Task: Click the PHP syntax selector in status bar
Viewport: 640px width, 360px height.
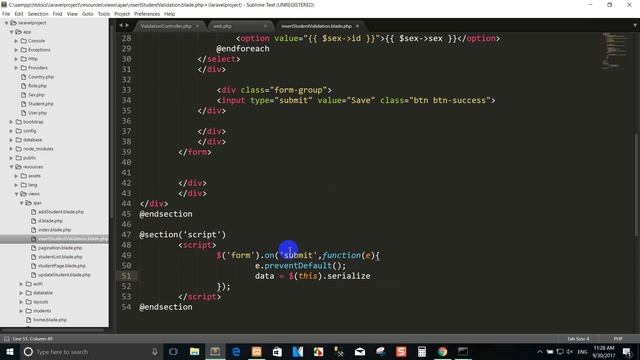Action: coord(618,339)
